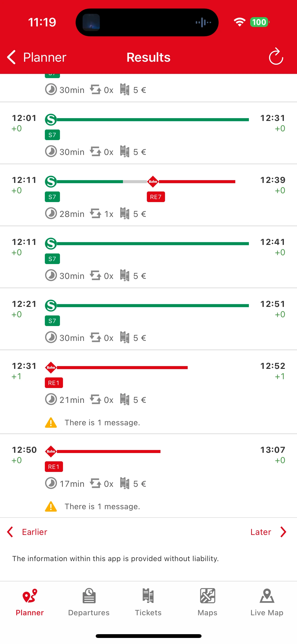Screen dimensions: 297x644
Task: Tap warning icon on 12:31 RE1 trip
Action: [x=51, y=423]
